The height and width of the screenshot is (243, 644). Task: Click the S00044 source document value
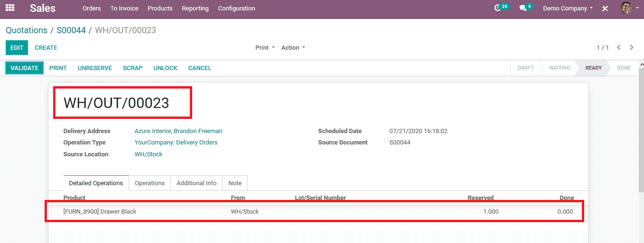tap(400, 143)
